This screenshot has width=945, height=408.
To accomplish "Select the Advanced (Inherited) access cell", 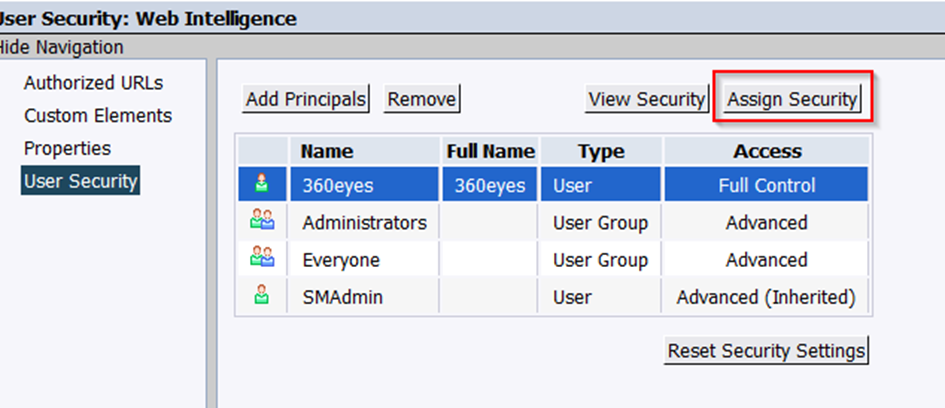I will click(x=766, y=297).
